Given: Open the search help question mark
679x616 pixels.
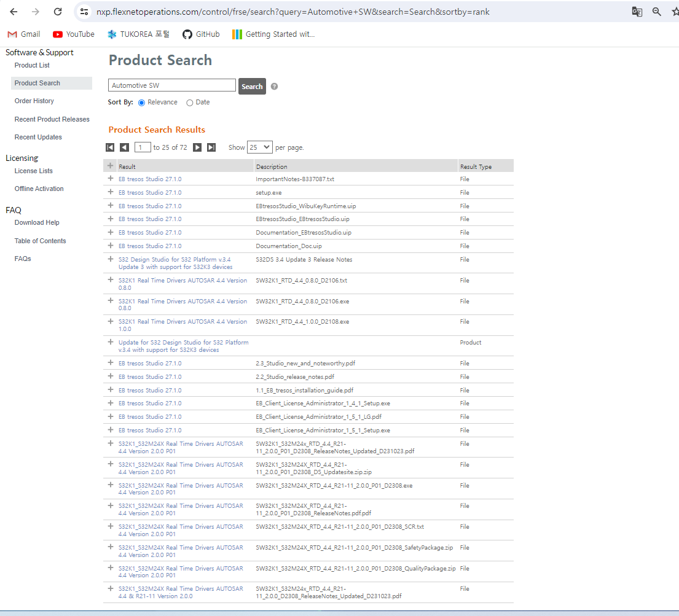Looking at the screenshot, I should [274, 86].
